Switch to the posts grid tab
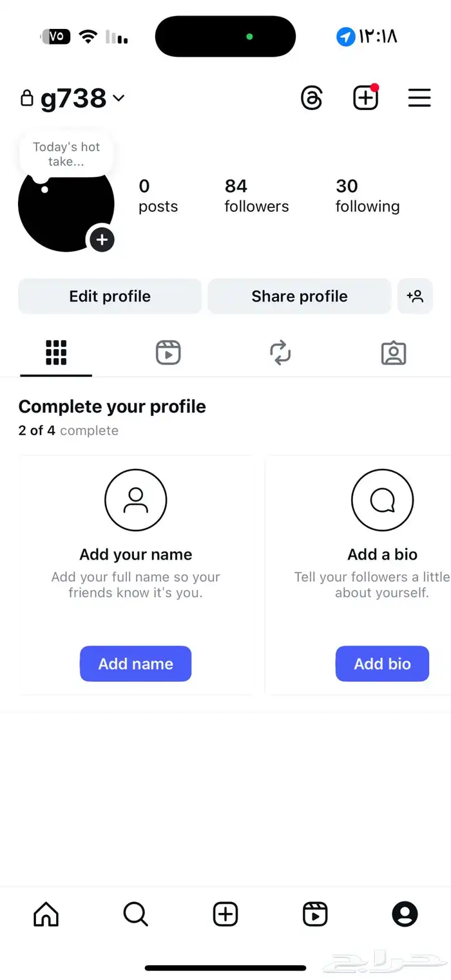 pyautogui.click(x=56, y=353)
